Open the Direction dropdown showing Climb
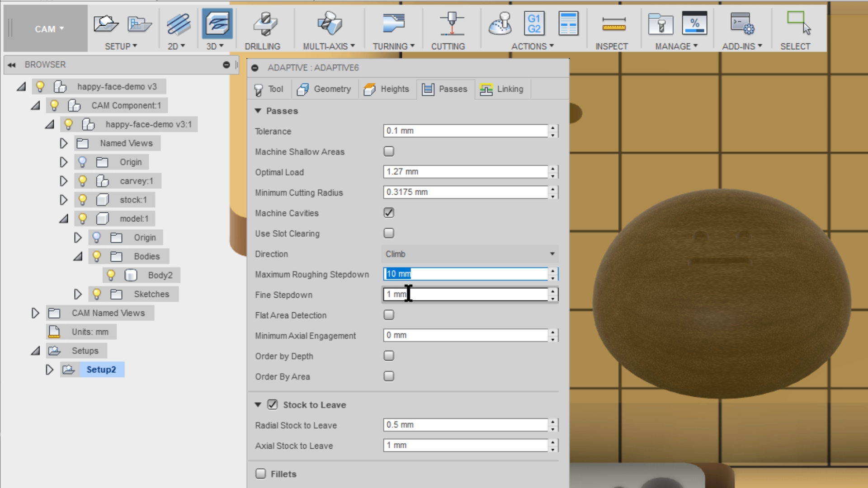 [x=552, y=254]
